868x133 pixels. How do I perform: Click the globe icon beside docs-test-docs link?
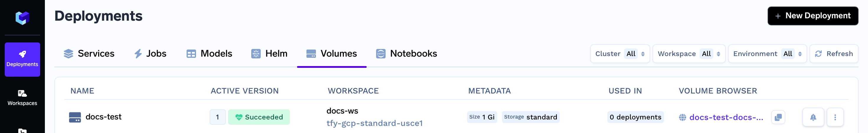682,117
